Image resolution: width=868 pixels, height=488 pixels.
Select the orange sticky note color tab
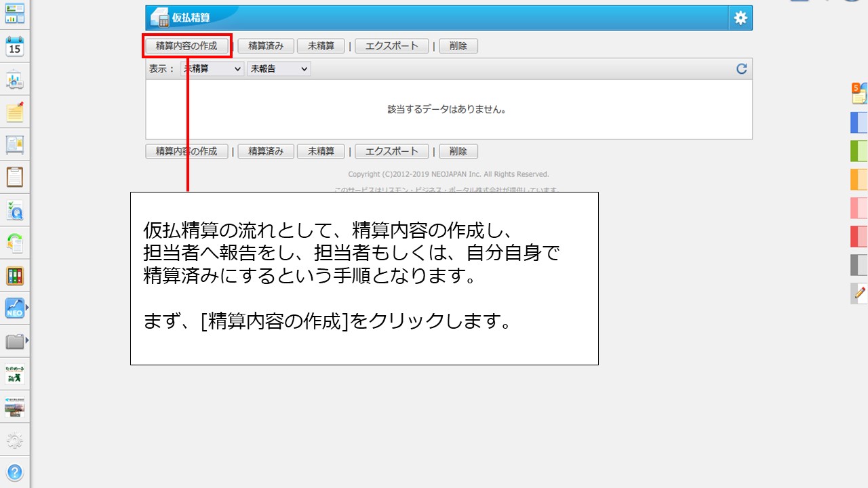pos(859,179)
